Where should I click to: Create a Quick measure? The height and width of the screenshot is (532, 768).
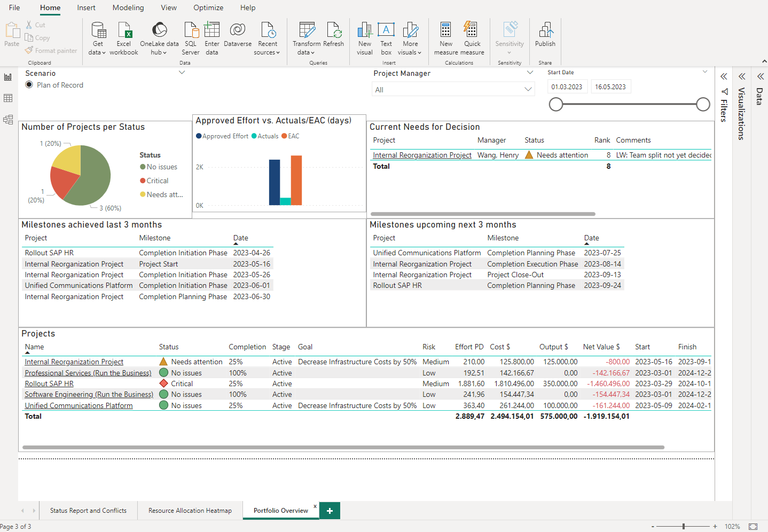(x=472, y=38)
